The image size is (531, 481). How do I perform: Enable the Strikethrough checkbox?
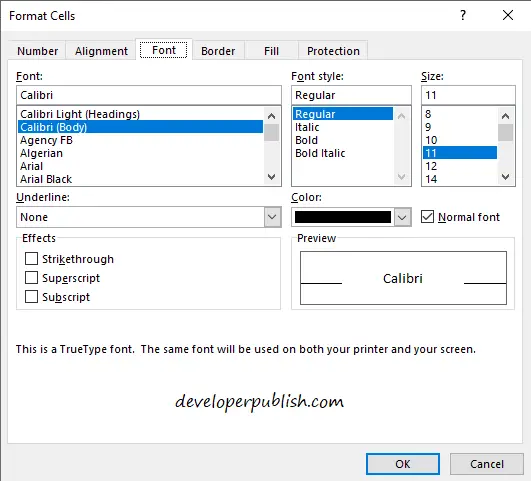point(31,258)
